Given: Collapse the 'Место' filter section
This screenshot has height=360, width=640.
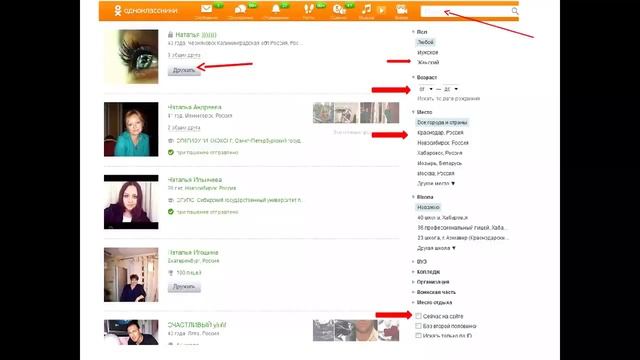Looking at the screenshot, I should coord(422,112).
